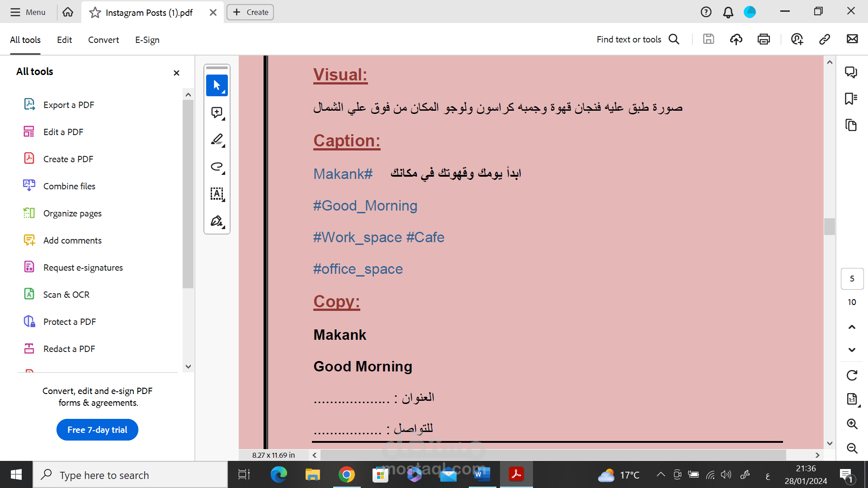868x488 pixels.
Task: Switch to the All tools tab
Action: coord(25,40)
